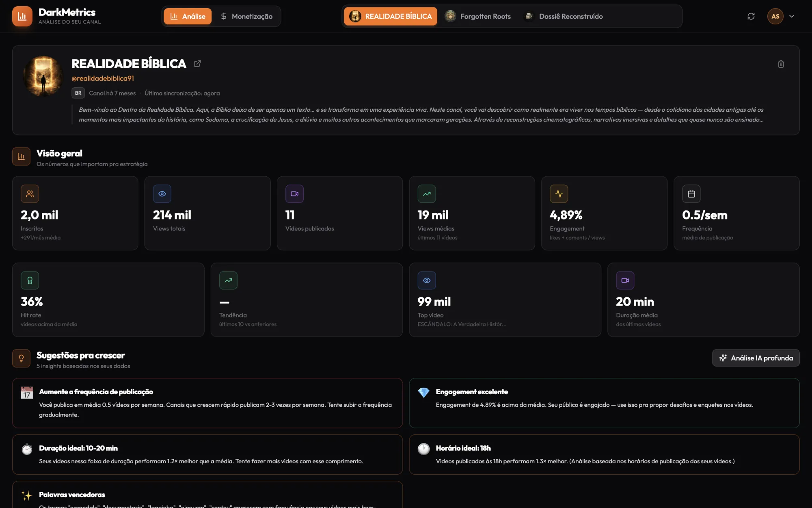
Task: Click the Views médias trend icon
Action: (427, 194)
